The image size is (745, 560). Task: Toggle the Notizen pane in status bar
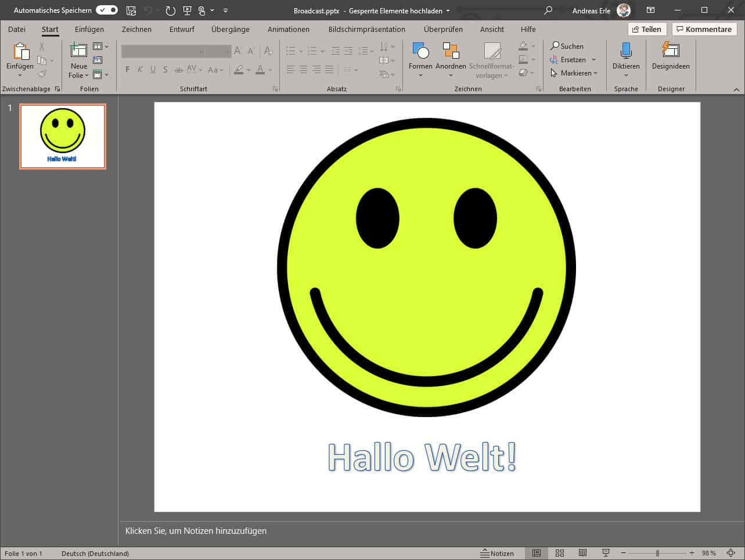497,553
